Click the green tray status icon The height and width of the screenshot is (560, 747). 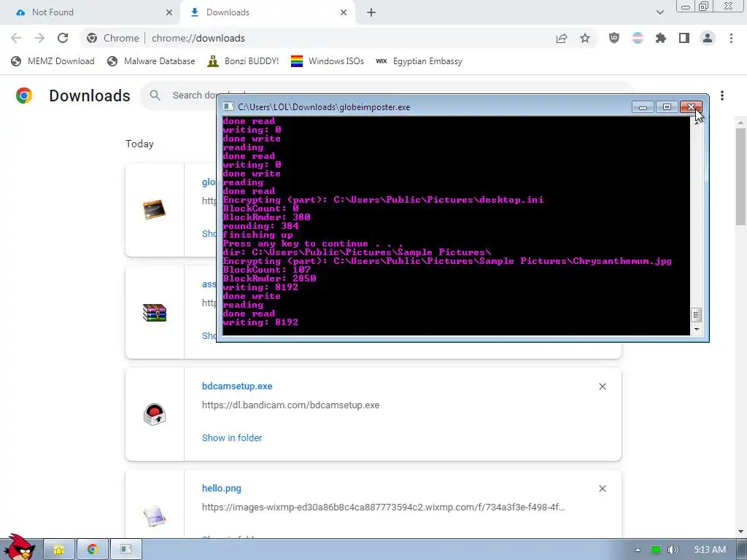pos(656,550)
